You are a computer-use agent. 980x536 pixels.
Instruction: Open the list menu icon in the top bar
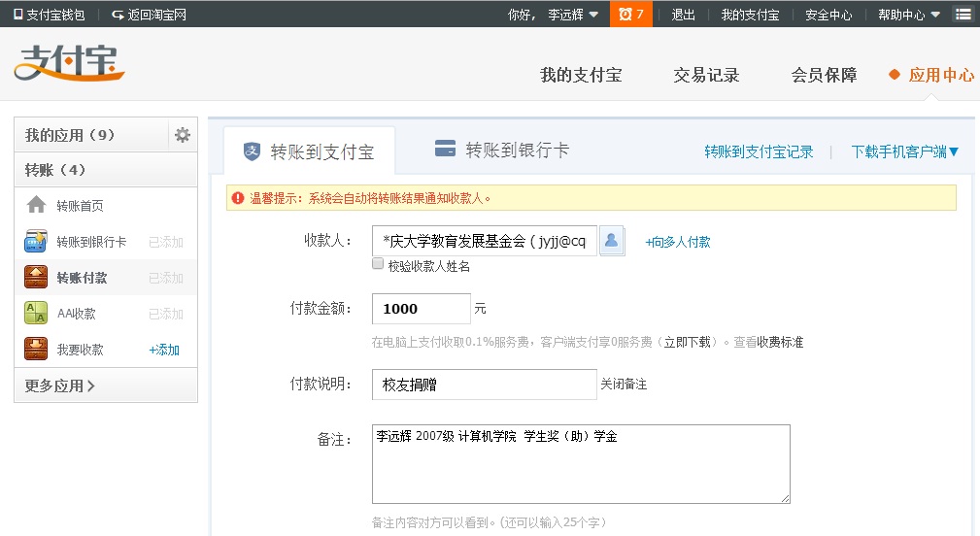(x=963, y=14)
